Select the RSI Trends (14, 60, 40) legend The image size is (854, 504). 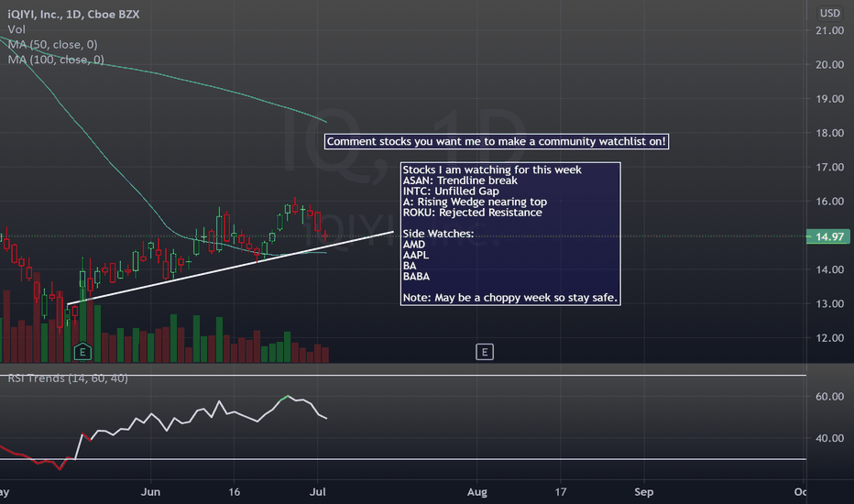[68, 378]
